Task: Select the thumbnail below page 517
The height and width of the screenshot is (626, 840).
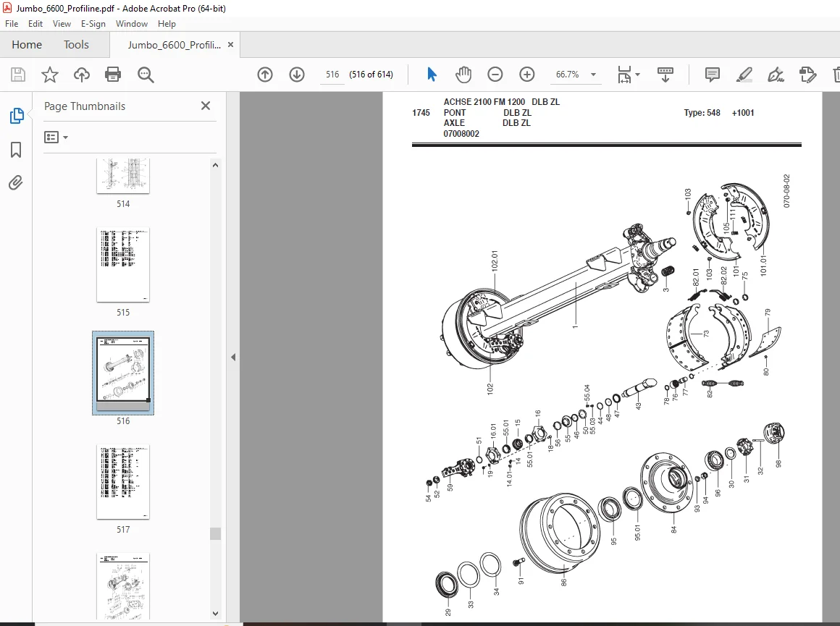Action: coord(123,586)
